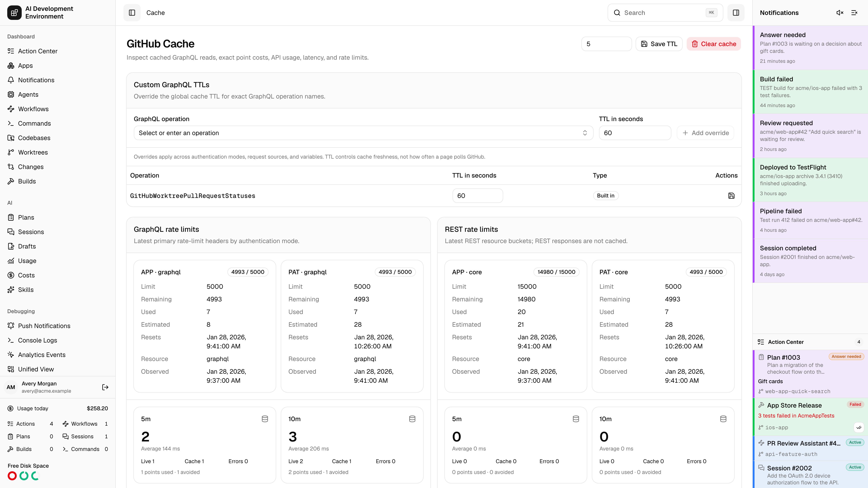Open Builds in sidebar
The width and height of the screenshot is (868, 488).
(x=58, y=181)
